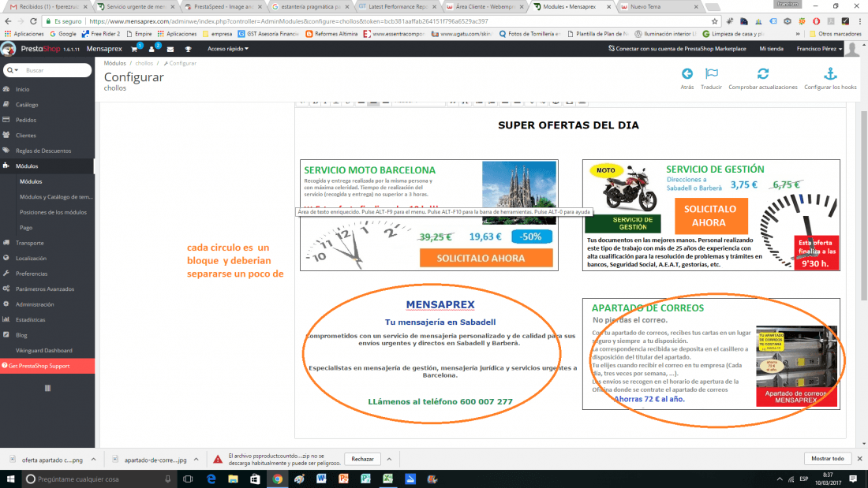Image resolution: width=868 pixels, height=488 pixels.
Task: Open the customers notification person icon
Action: point(152,49)
